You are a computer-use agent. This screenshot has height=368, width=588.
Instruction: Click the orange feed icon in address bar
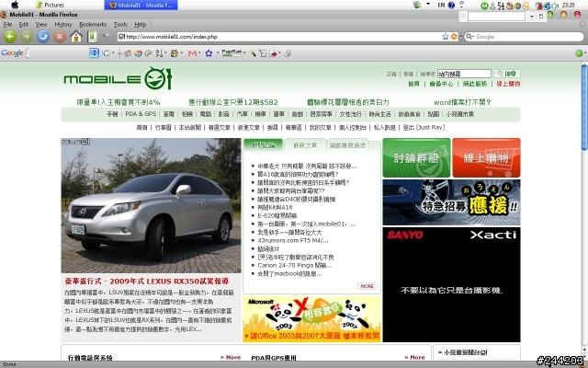[454, 37]
